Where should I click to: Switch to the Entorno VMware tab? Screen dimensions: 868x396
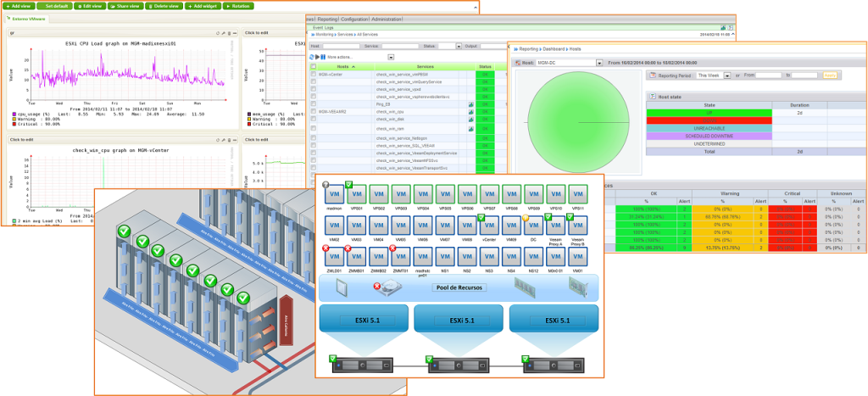(28, 18)
